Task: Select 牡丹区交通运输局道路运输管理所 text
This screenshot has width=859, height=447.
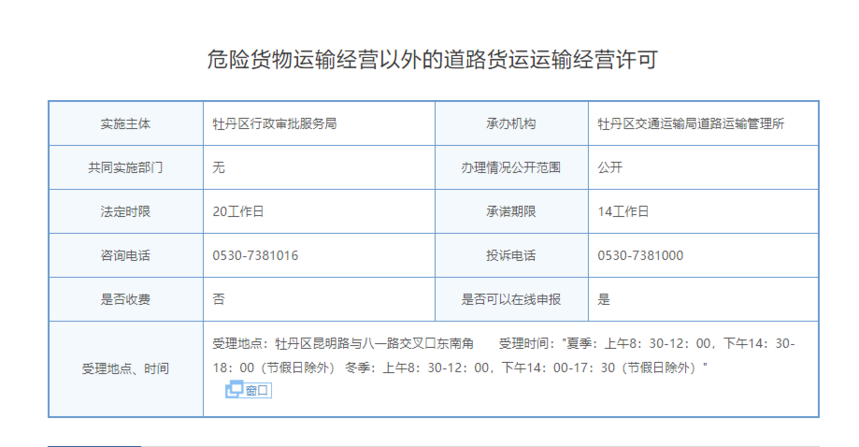Action: click(x=691, y=124)
